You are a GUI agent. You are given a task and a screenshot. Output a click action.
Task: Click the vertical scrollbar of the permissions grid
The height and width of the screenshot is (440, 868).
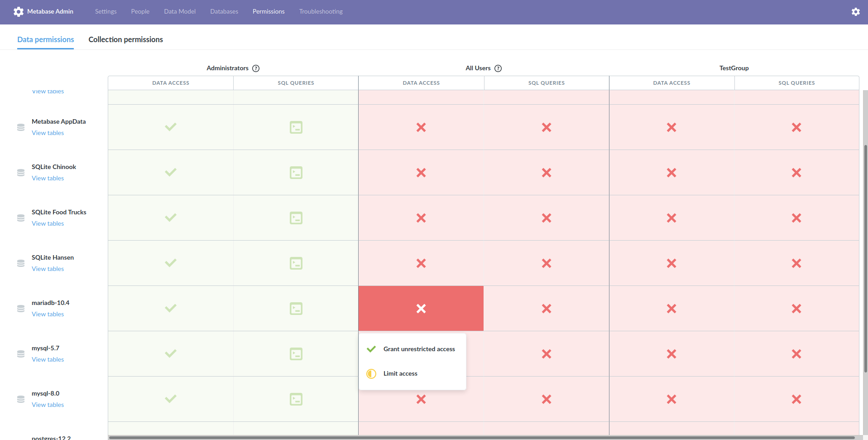click(865, 258)
